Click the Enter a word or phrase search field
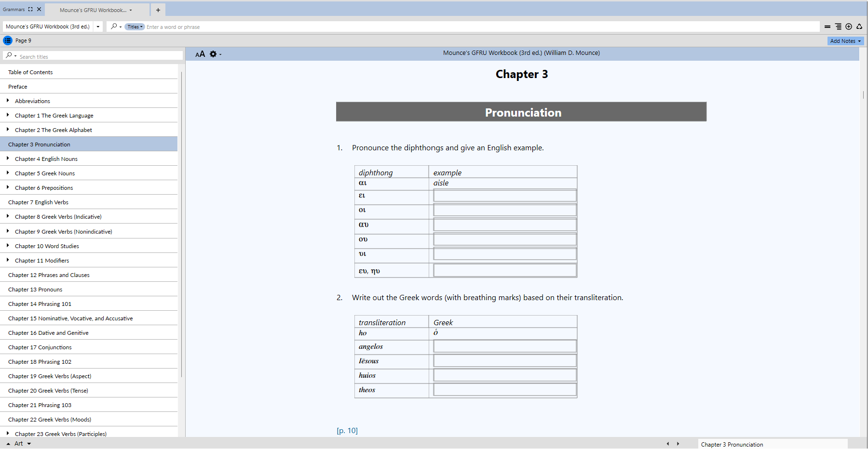Viewport: 868px width, 449px height. (x=482, y=27)
